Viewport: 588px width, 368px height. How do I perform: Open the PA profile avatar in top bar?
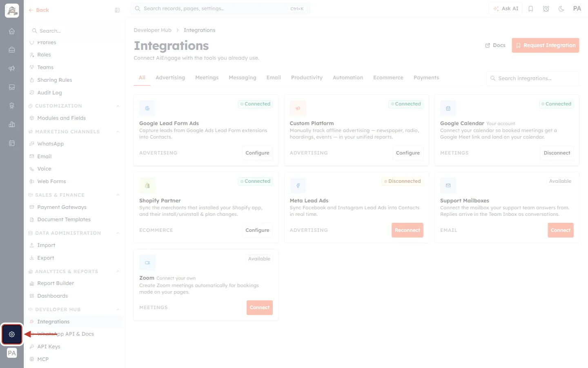[577, 9]
